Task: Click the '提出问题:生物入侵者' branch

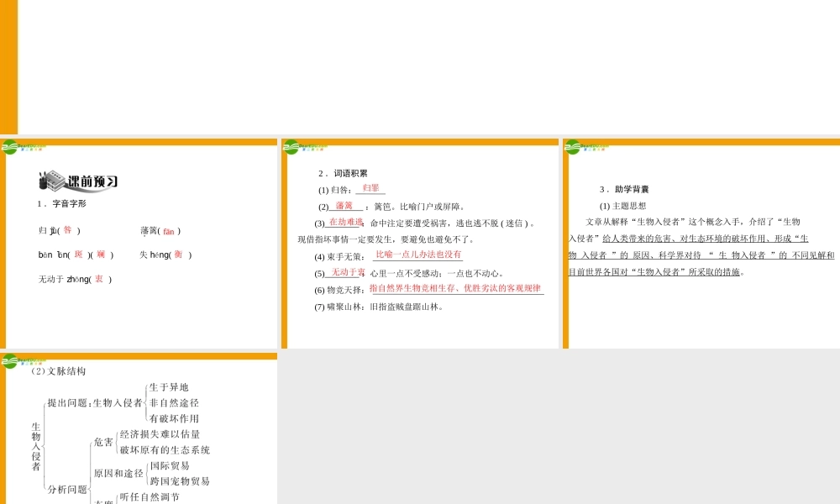Action: (x=95, y=402)
